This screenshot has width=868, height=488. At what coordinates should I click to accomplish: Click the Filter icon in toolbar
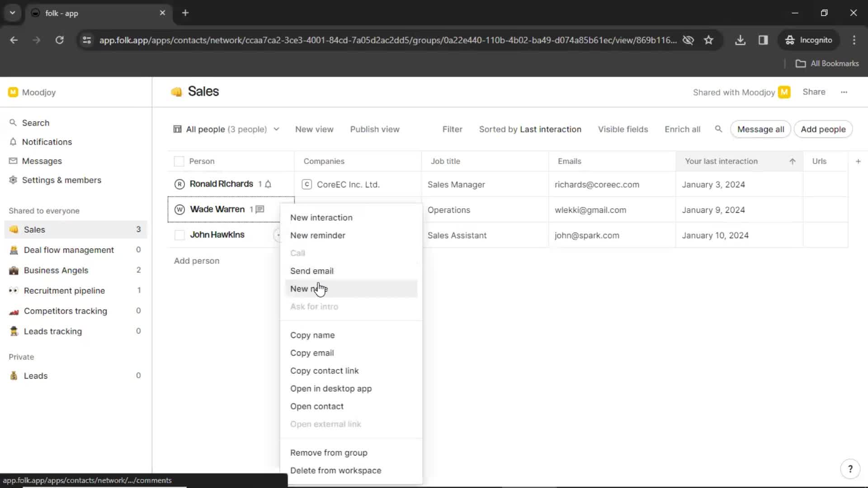(x=452, y=129)
